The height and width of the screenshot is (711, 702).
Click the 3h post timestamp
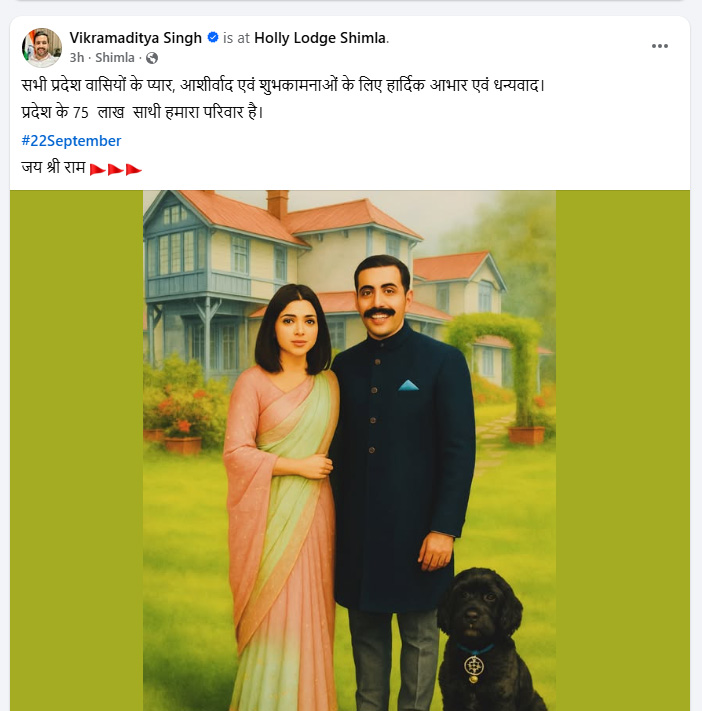tap(77, 58)
